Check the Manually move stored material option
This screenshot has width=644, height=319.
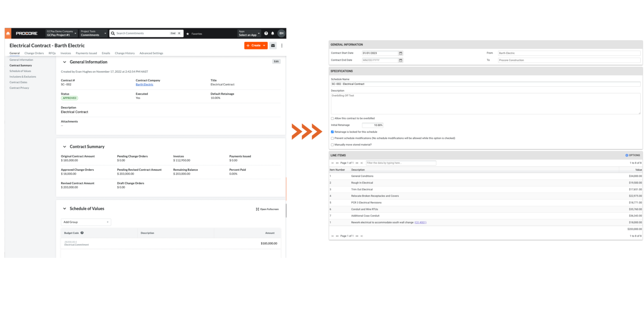[332, 144]
